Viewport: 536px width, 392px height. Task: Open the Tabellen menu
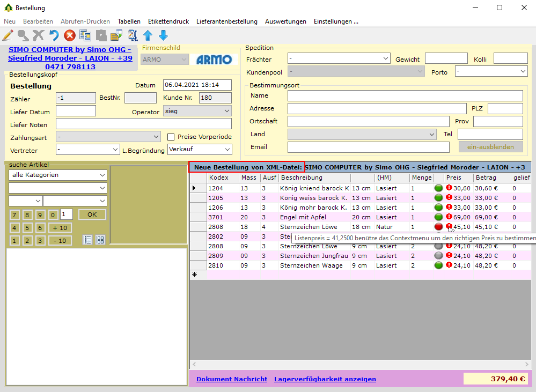tap(129, 21)
